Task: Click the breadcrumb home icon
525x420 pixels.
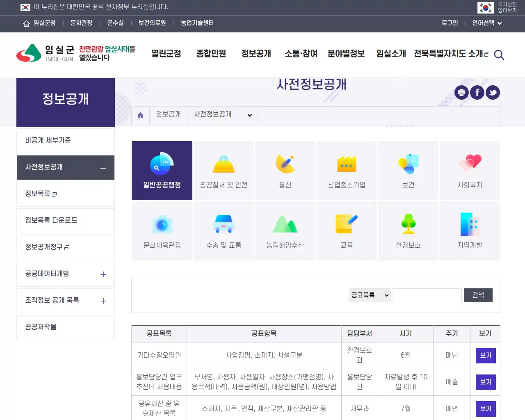Action: click(x=140, y=115)
